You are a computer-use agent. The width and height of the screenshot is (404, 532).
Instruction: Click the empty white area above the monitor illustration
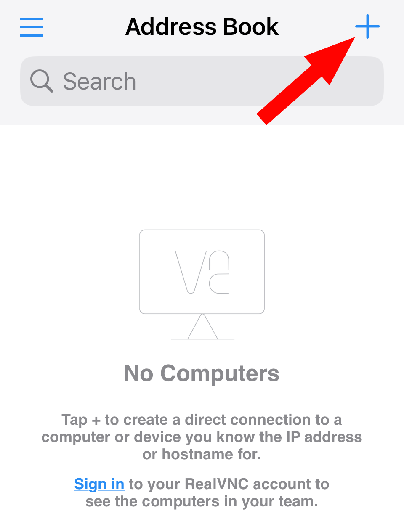point(202,177)
